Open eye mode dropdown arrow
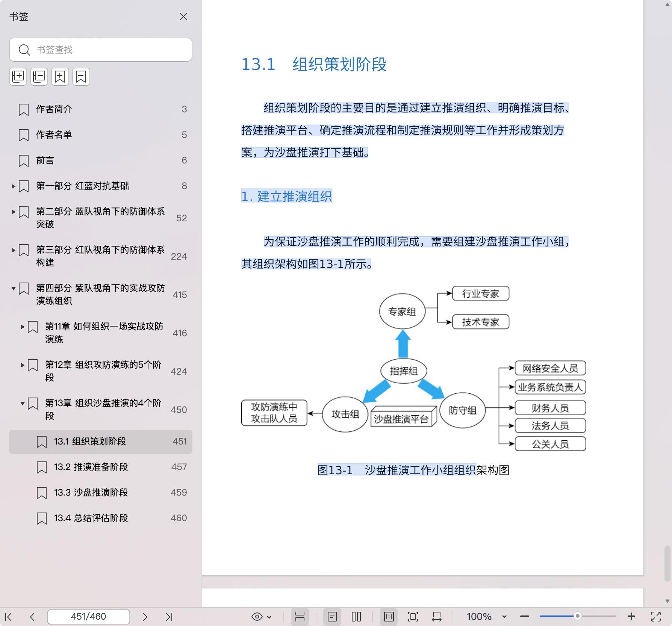 coord(269,617)
